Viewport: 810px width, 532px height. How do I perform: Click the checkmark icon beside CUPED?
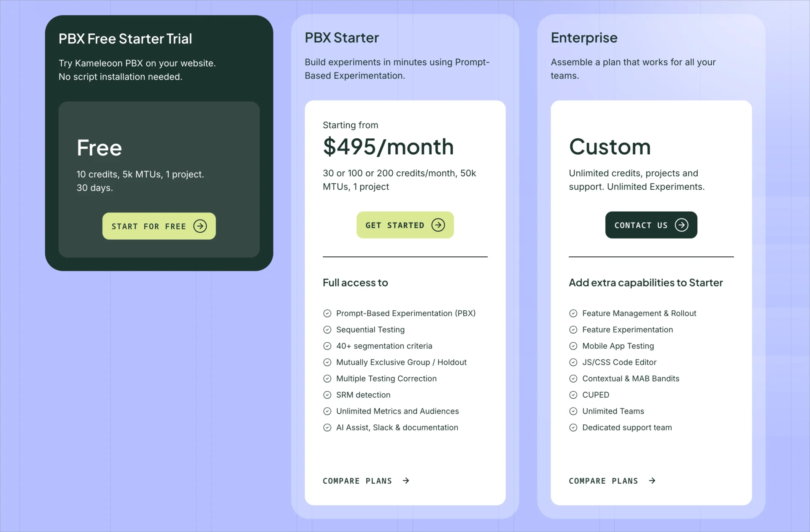[x=573, y=395]
